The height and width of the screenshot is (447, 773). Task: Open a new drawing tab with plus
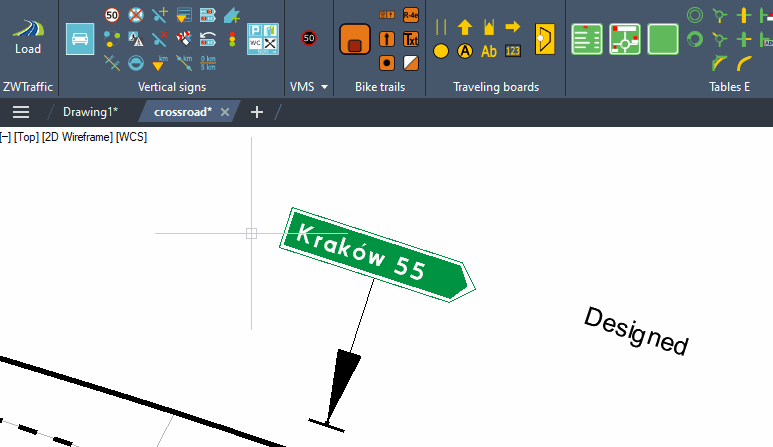click(256, 112)
